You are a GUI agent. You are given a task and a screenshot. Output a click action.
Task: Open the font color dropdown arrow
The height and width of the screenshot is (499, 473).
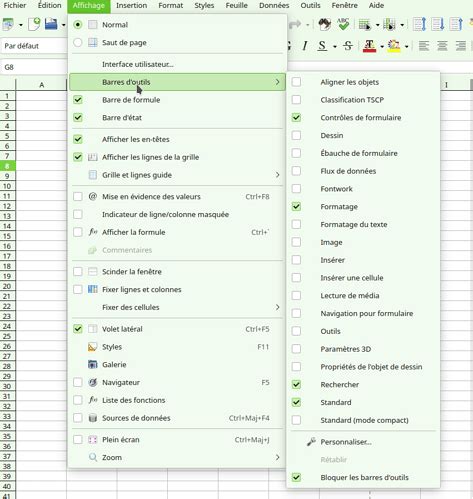pos(382,46)
